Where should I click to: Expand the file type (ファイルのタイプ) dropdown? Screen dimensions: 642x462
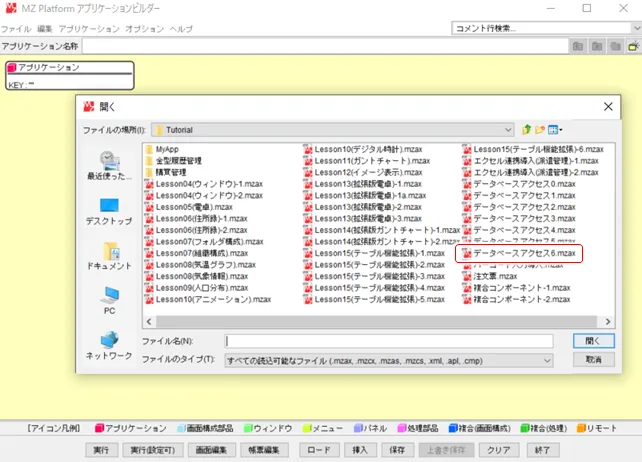pyautogui.click(x=546, y=360)
